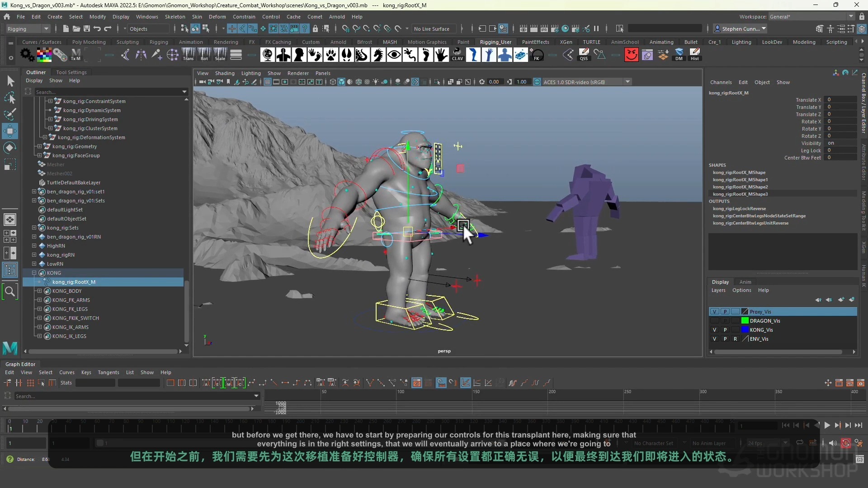This screenshot has width=868, height=488.
Task: Click the paw print shelf icon
Action: (x=331, y=55)
